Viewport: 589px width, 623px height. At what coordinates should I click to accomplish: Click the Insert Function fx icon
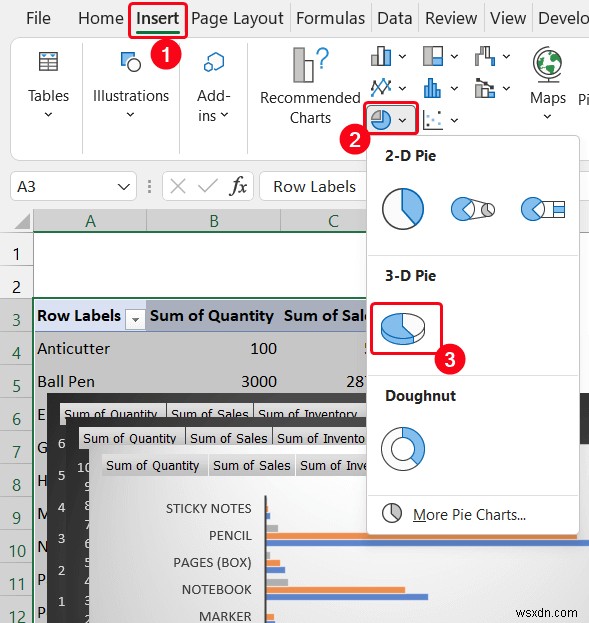pos(238,186)
